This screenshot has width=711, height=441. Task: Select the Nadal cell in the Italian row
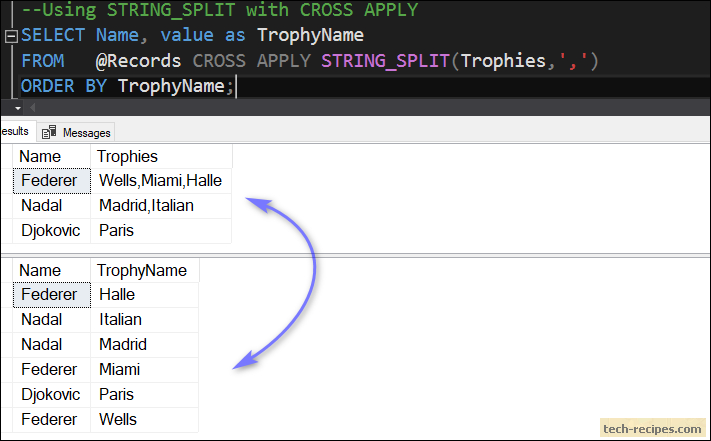point(52,320)
